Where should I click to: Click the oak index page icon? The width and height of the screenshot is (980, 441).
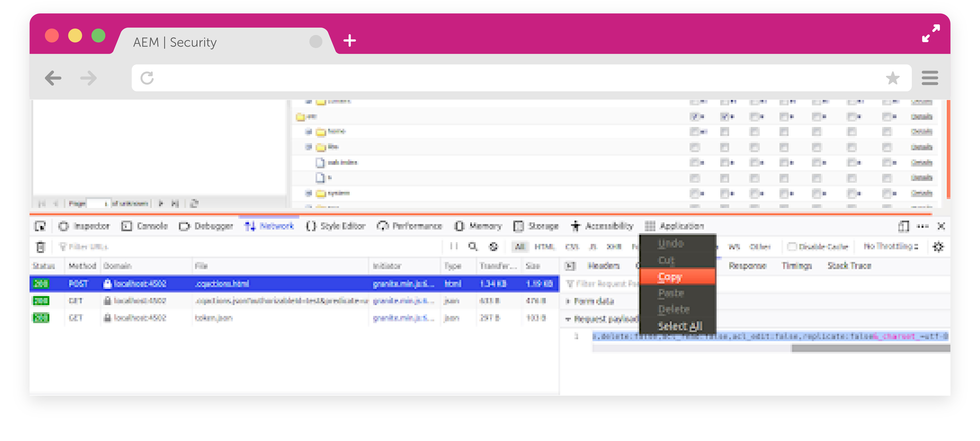[320, 163]
